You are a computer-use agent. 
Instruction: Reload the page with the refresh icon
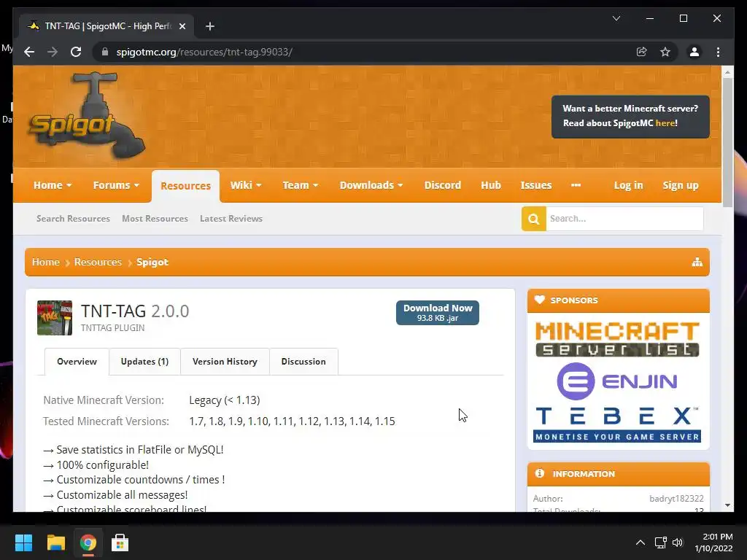point(76,52)
